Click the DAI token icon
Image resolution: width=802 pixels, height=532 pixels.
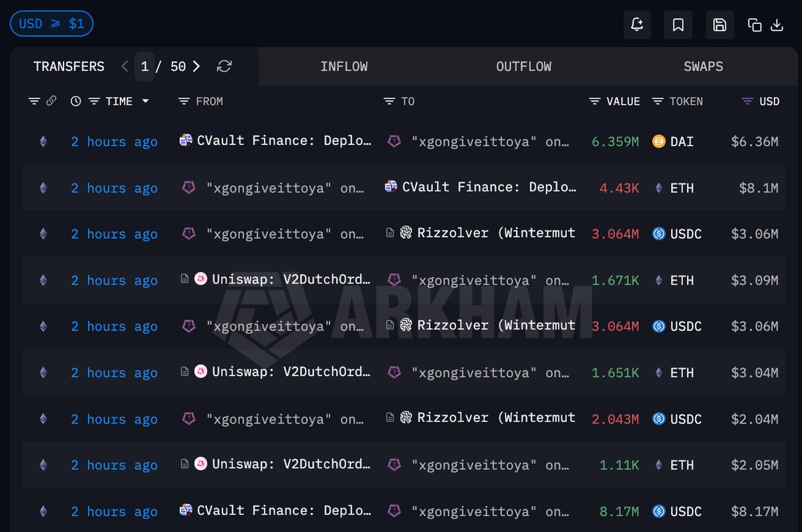pos(658,142)
